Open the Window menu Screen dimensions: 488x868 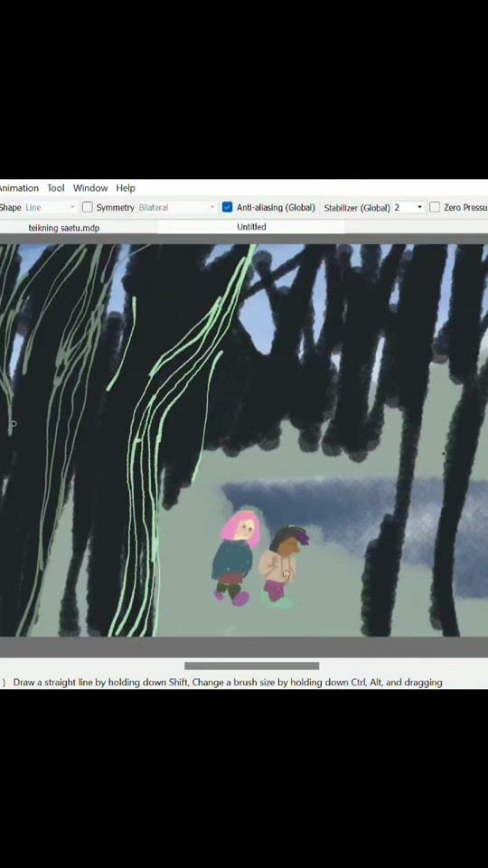[90, 188]
